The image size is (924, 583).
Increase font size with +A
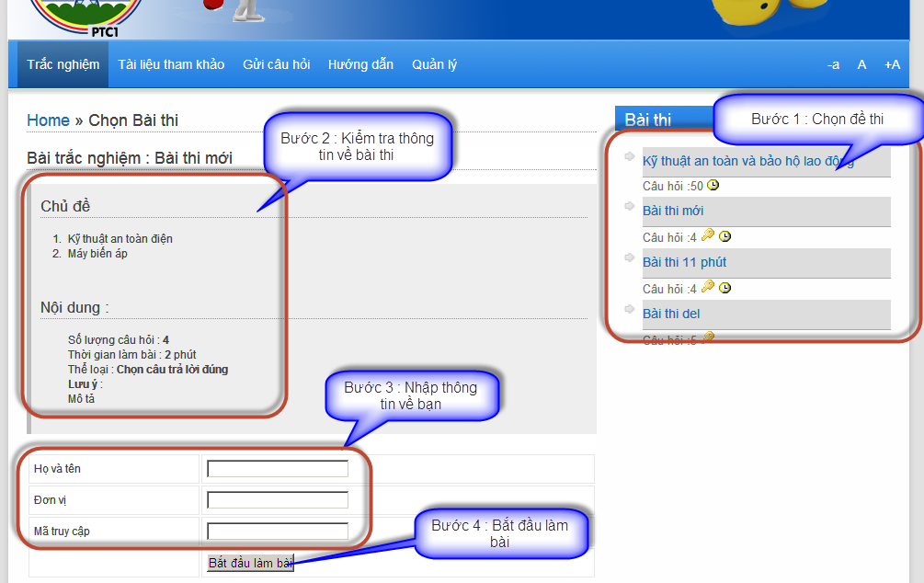point(892,64)
